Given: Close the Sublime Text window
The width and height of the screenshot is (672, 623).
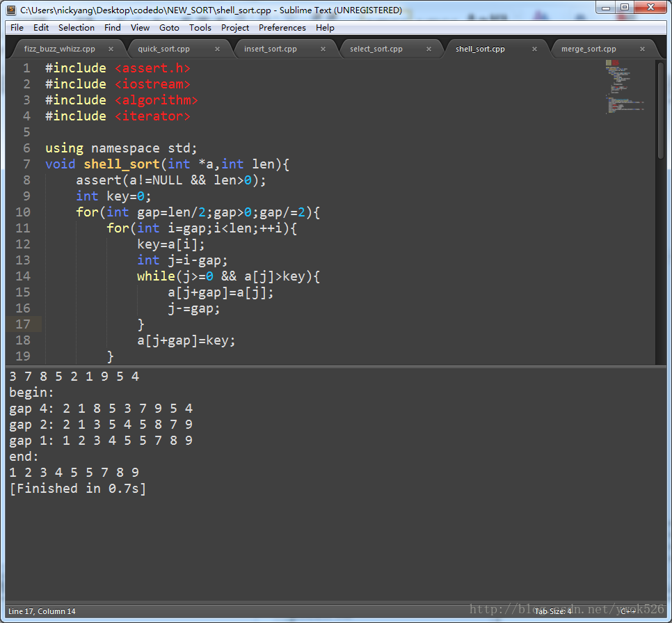Looking at the screenshot, I should point(650,8).
